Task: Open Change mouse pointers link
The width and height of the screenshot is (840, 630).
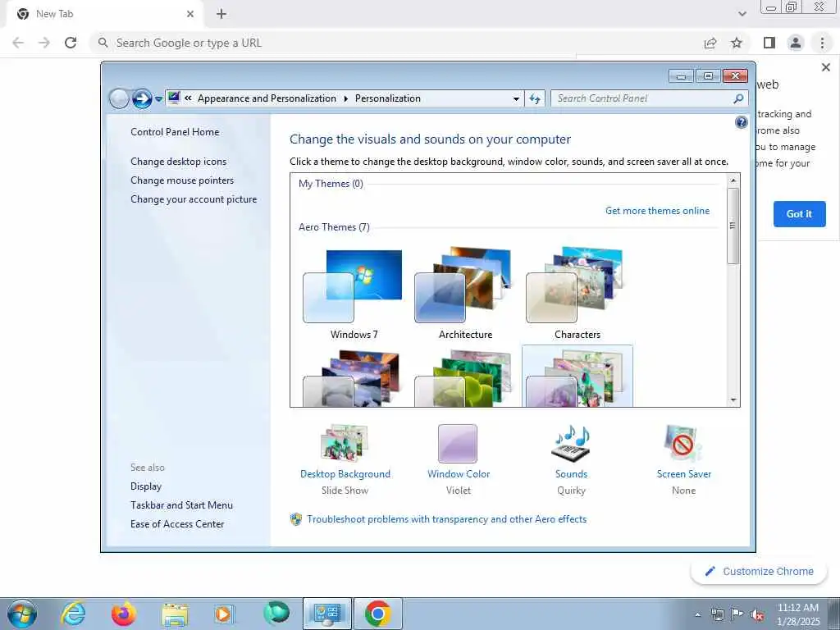Action: (x=182, y=180)
